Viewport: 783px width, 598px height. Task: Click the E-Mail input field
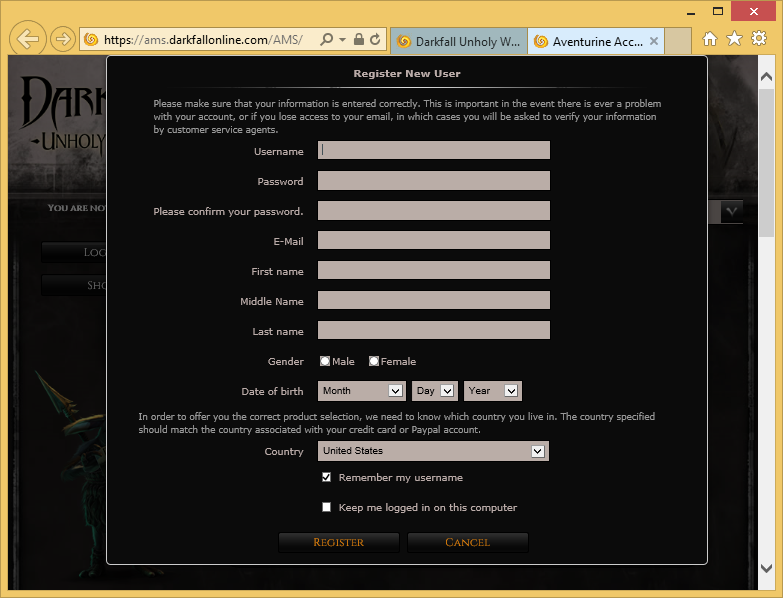(433, 240)
